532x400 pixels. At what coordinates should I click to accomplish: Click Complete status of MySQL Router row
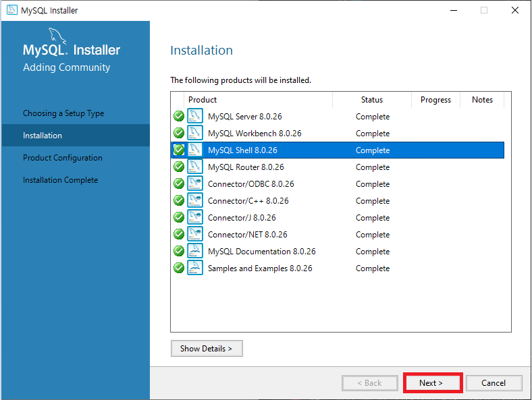pyautogui.click(x=373, y=167)
